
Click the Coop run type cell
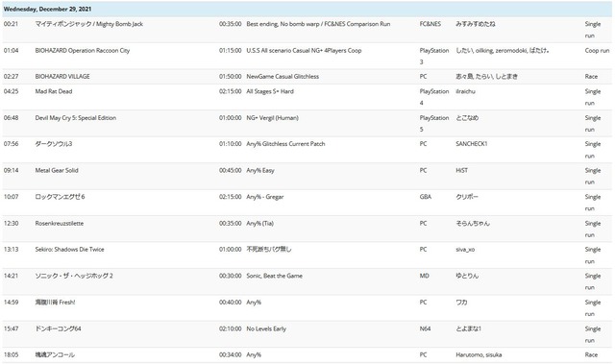tap(598, 51)
